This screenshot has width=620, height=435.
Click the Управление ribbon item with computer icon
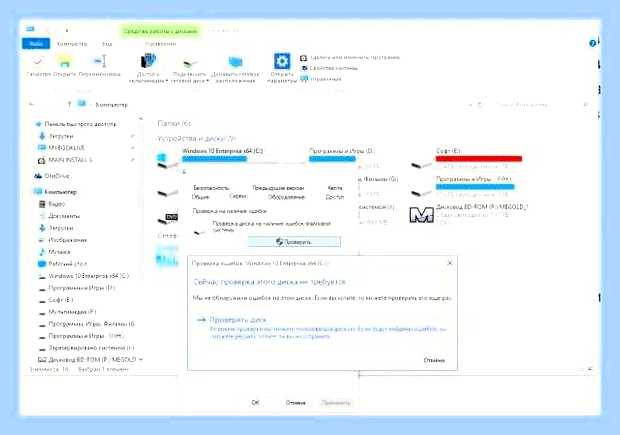[321, 79]
